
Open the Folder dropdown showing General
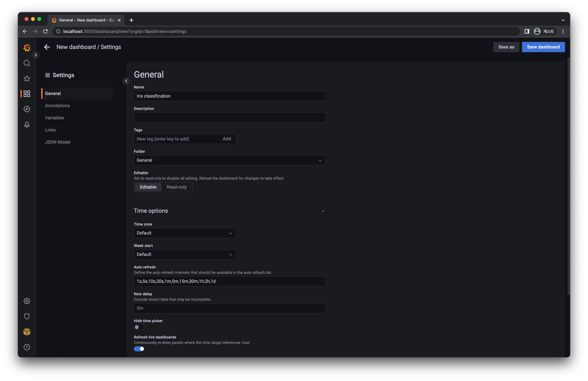pyautogui.click(x=229, y=160)
